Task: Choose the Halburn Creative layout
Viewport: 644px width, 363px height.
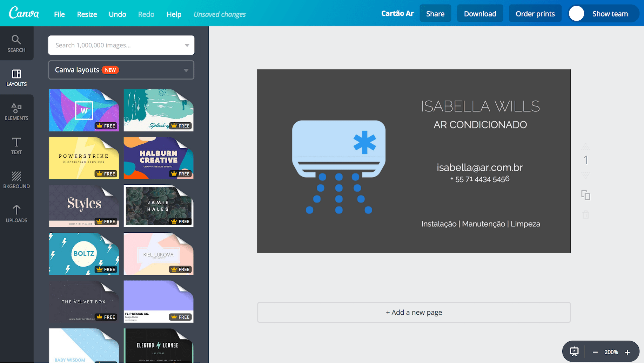Action: [x=159, y=158]
